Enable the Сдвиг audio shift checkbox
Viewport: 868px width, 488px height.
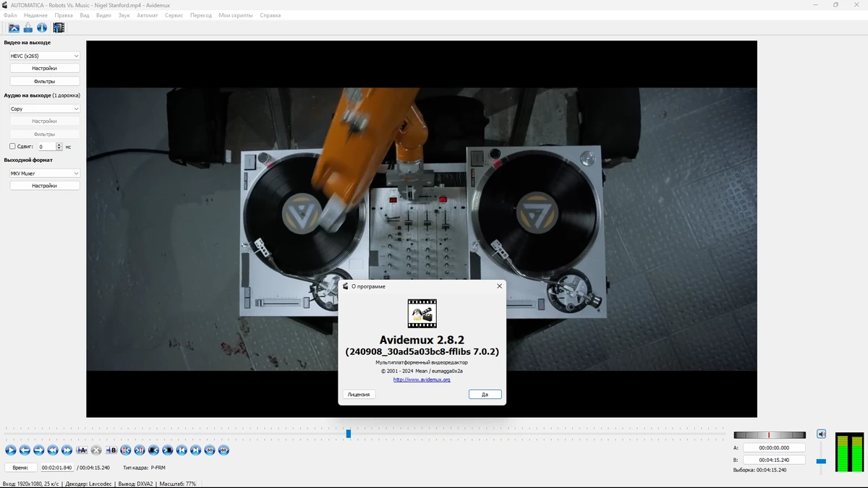[x=12, y=146]
